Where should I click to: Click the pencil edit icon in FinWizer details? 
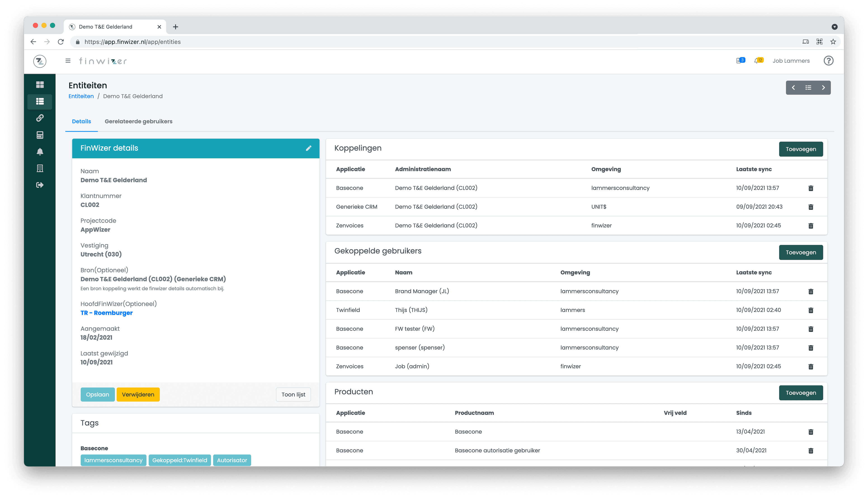(x=308, y=148)
